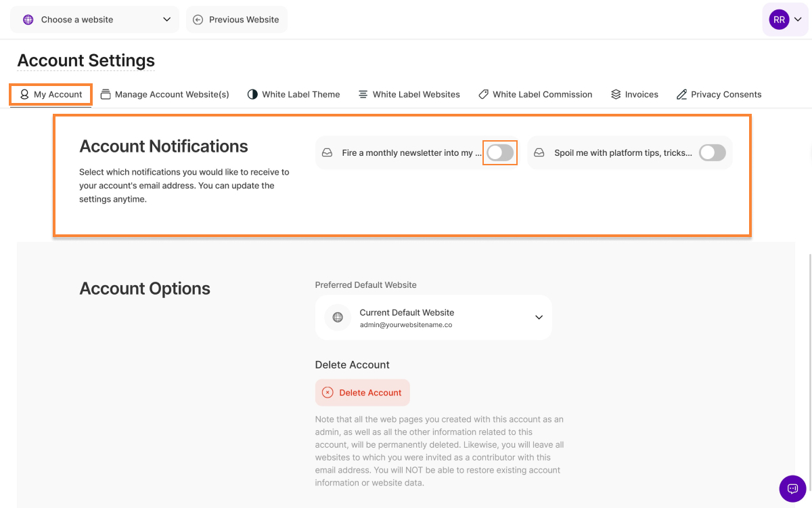
Task: Click the inbox icon beside platform tips
Action: (x=539, y=153)
